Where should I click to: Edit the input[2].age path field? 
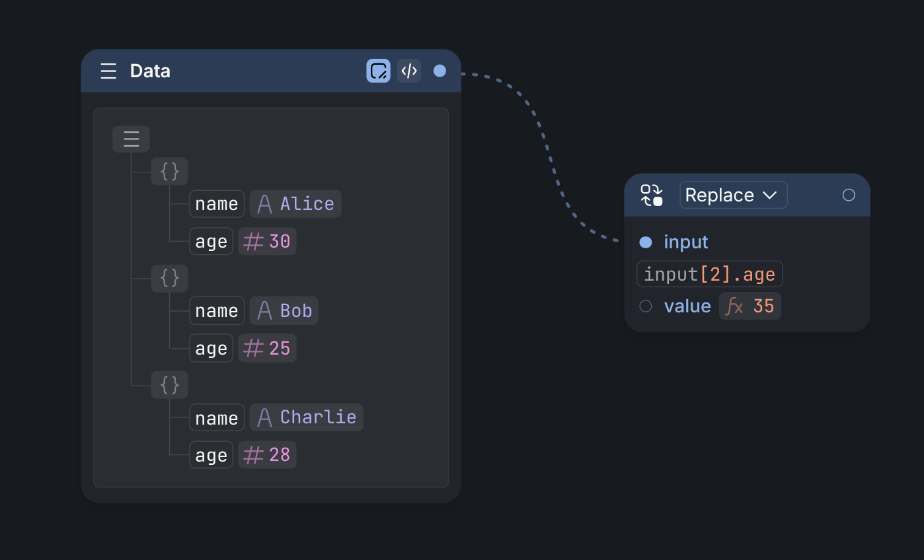tap(709, 274)
